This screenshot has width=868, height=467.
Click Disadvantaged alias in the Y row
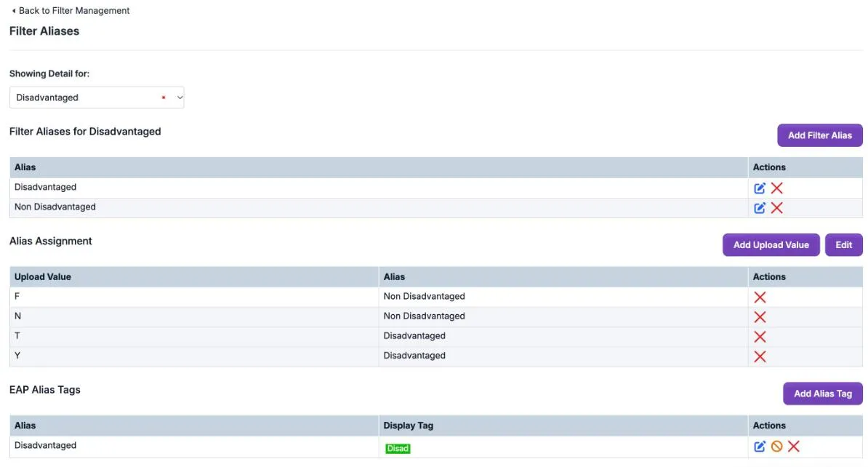(414, 356)
